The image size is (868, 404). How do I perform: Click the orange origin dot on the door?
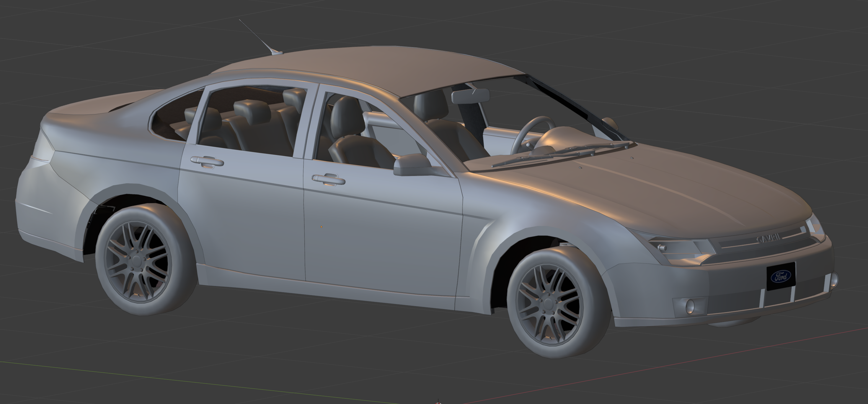point(321,227)
